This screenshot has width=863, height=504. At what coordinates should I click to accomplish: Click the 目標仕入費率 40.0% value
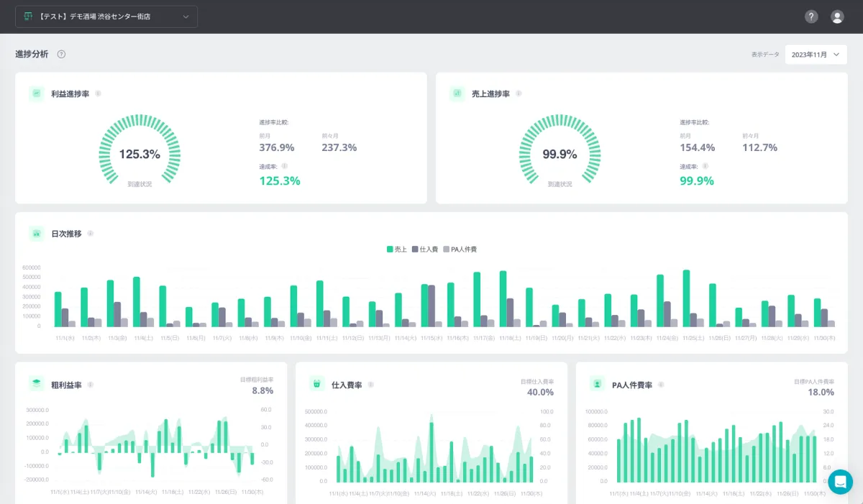pyautogui.click(x=539, y=392)
